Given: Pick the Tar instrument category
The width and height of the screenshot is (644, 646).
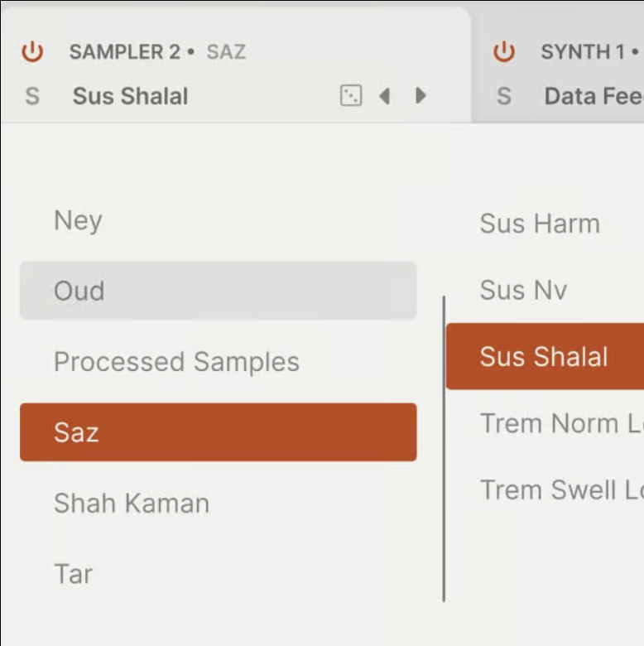Looking at the screenshot, I should (x=73, y=574).
